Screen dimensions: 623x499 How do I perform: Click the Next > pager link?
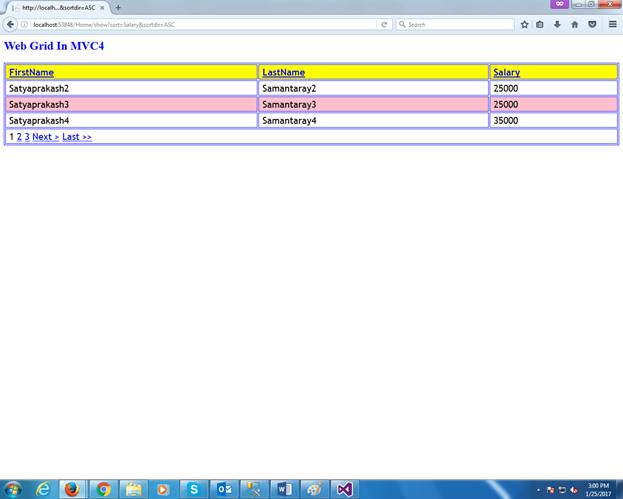click(46, 137)
